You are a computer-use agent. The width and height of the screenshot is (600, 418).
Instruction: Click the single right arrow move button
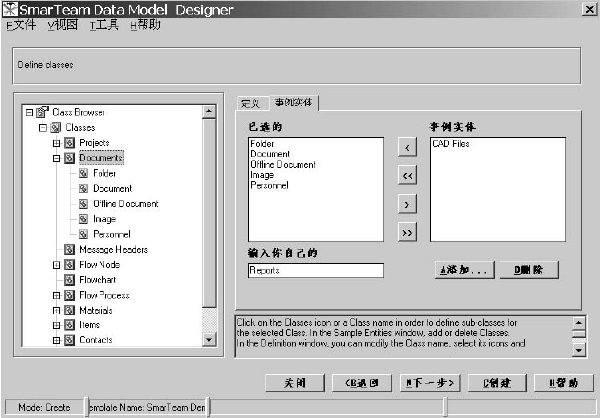click(x=407, y=204)
